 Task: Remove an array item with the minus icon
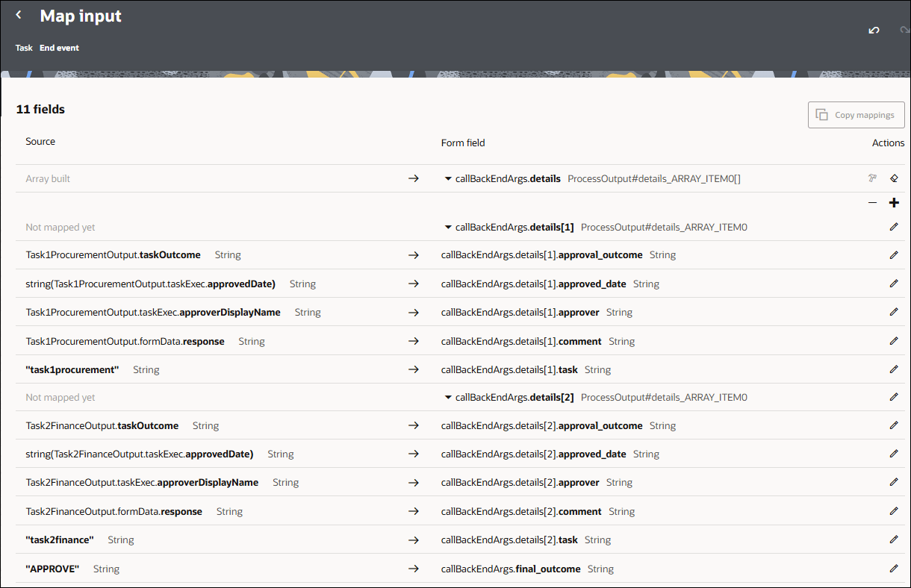872,203
